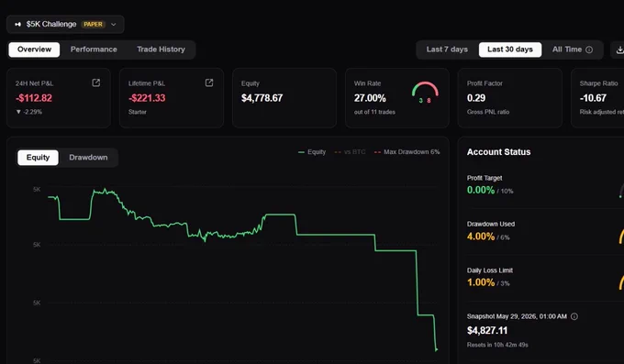Click the 0.00% Profit Target value
Image resolution: width=624 pixels, height=364 pixels.
pos(481,190)
